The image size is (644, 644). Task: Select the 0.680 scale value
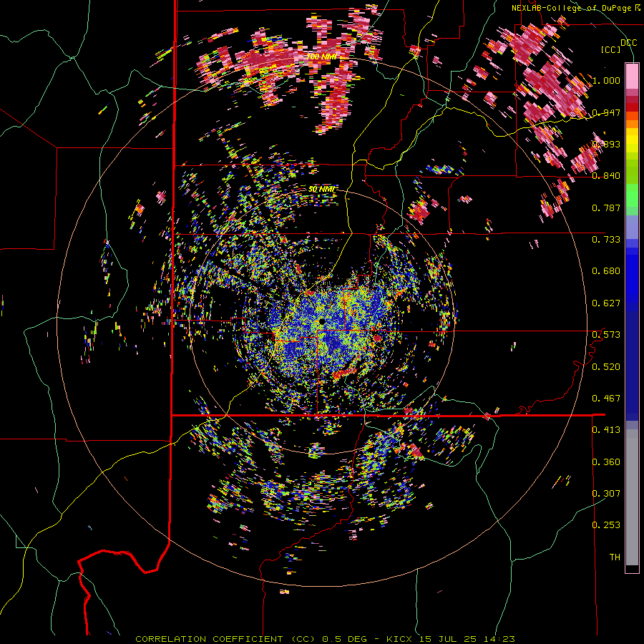click(x=606, y=271)
